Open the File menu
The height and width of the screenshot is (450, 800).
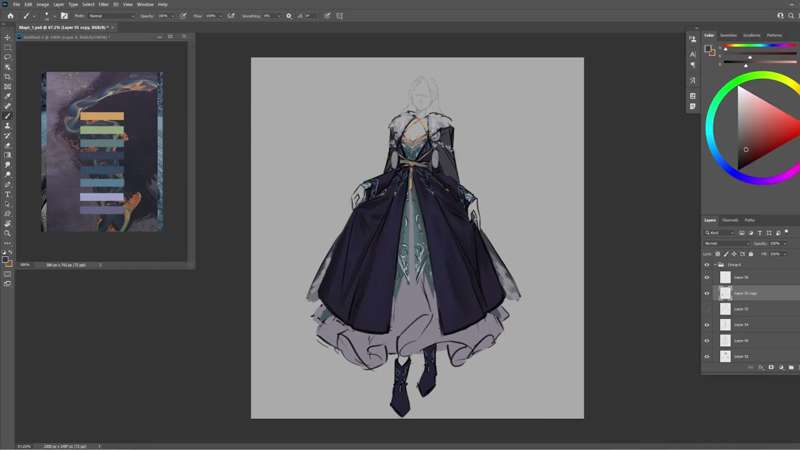point(16,4)
